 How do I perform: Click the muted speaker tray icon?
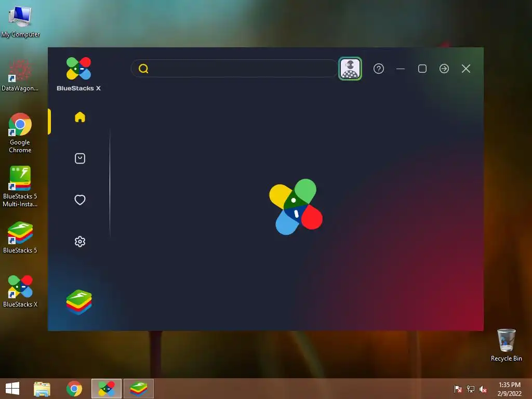483,389
